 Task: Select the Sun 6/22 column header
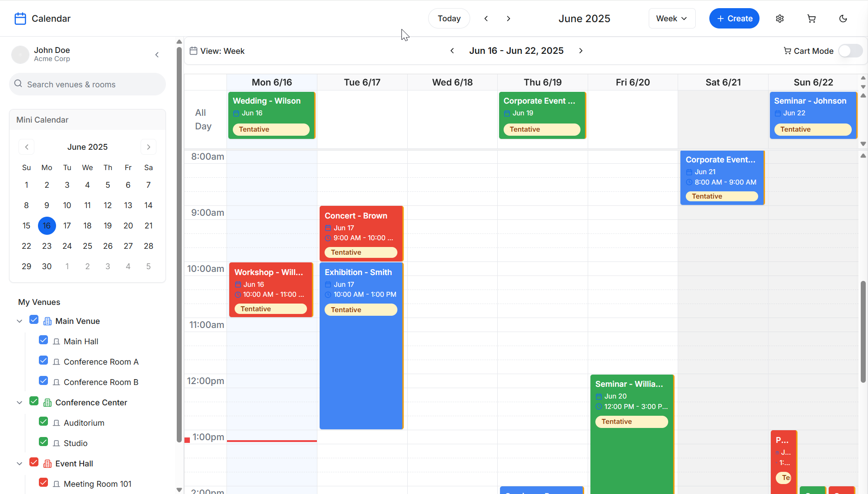tap(813, 82)
